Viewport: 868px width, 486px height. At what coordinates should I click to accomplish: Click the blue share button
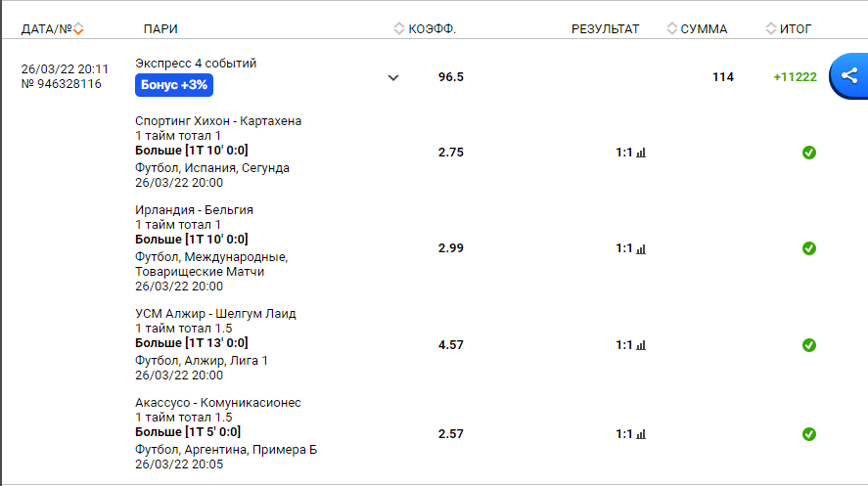point(847,76)
